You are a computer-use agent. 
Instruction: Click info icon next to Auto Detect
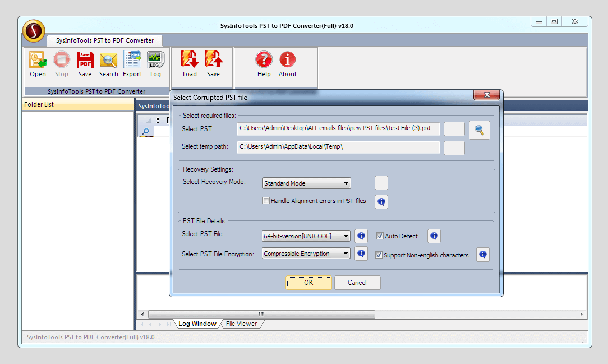pyautogui.click(x=434, y=236)
